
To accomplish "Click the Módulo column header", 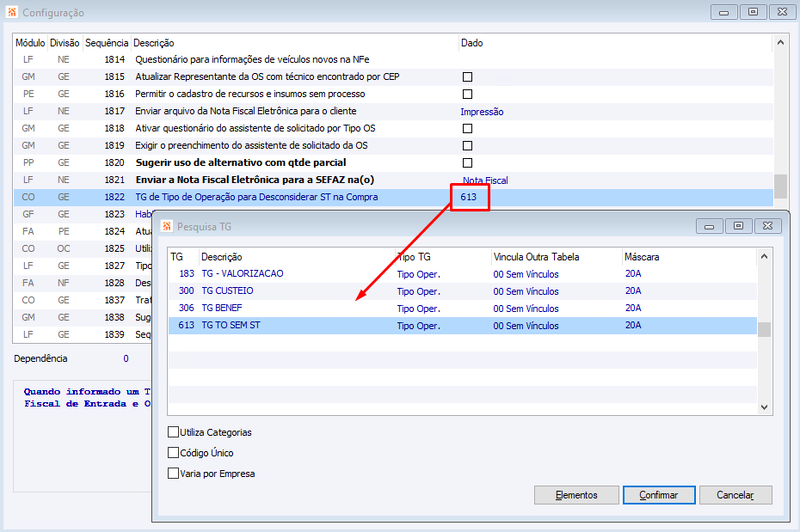I will (x=30, y=43).
